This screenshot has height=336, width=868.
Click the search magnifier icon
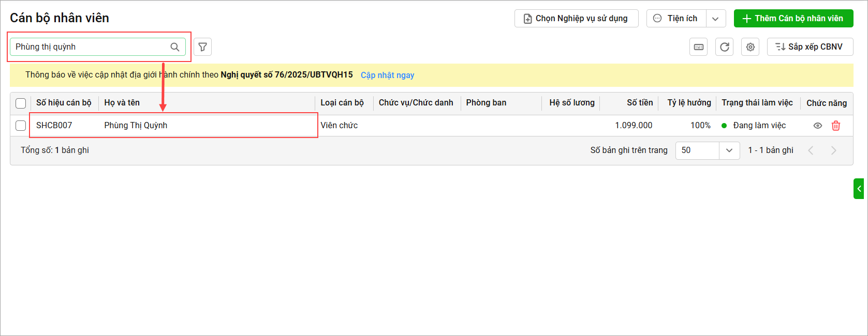coord(175,47)
